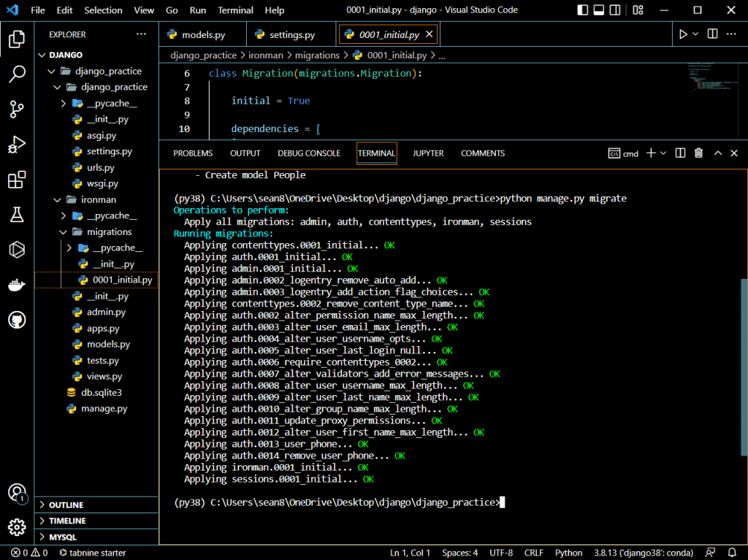The width and height of the screenshot is (748, 560).
Task: Open the Testing flask view
Action: pos(17,215)
